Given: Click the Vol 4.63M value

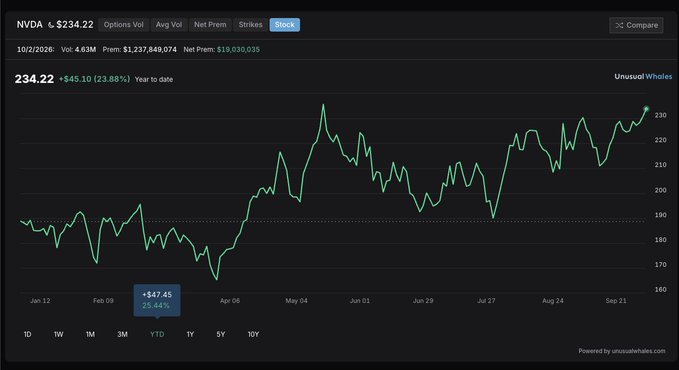Looking at the screenshot, I should pyautogui.click(x=85, y=49).
